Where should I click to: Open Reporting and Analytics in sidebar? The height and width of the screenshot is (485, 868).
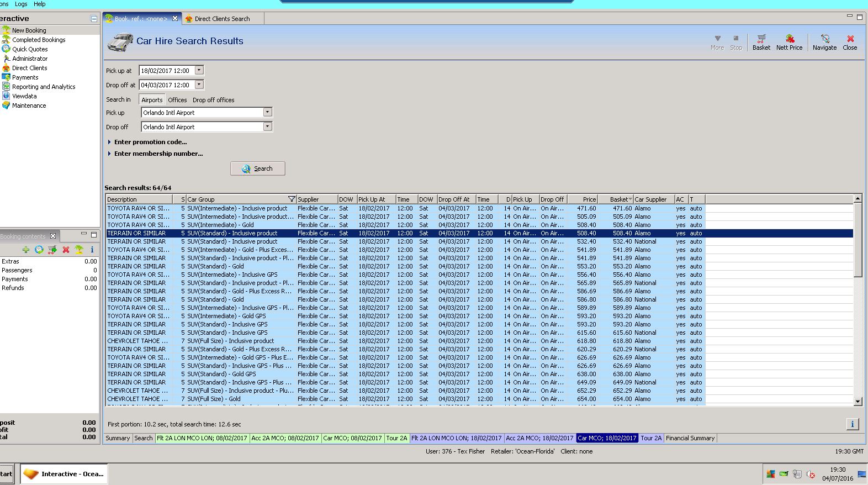[x=44, y=87]
